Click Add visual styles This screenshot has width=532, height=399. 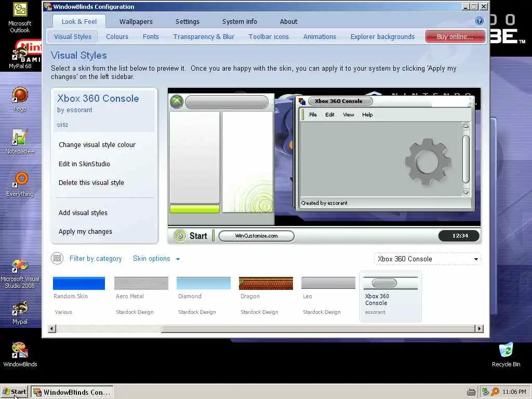tap(83, 212)
